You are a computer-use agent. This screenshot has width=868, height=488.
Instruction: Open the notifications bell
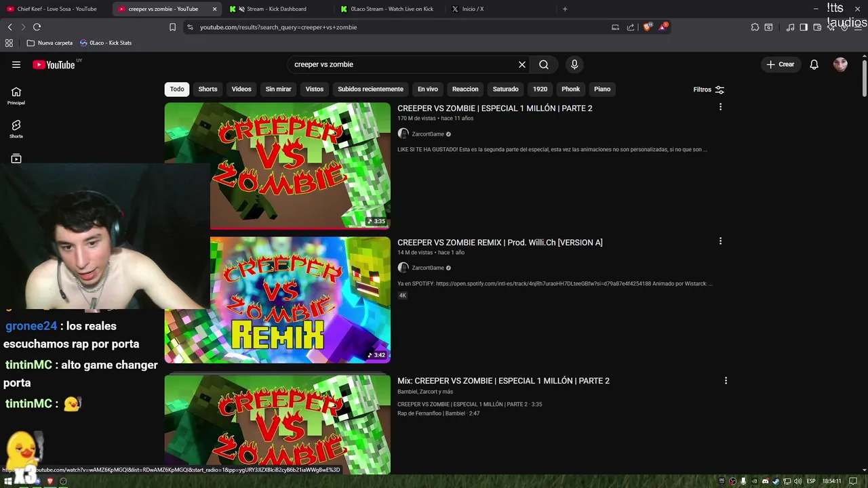[x=814, y=64]
